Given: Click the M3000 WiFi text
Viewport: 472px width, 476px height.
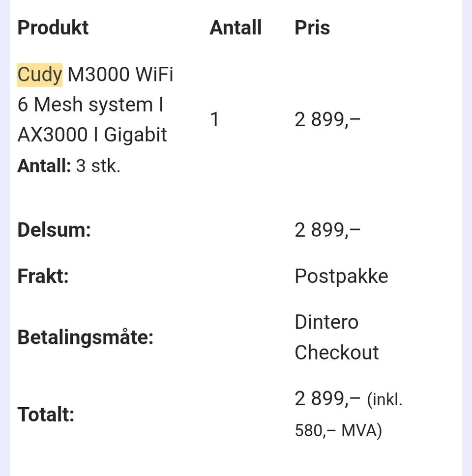Looking at the screenshot, I should 120,75.
